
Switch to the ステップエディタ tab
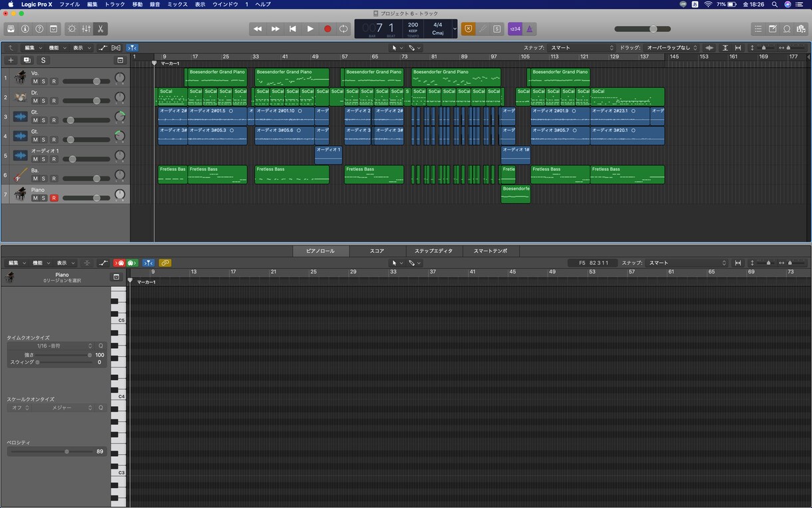pos(434,251)
